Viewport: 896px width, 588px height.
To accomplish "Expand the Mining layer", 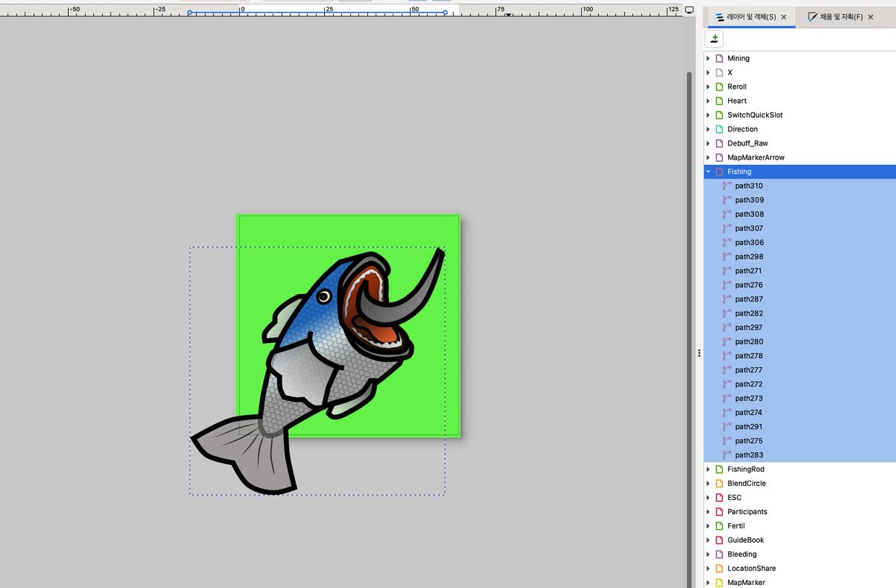I will pos(708,58).
